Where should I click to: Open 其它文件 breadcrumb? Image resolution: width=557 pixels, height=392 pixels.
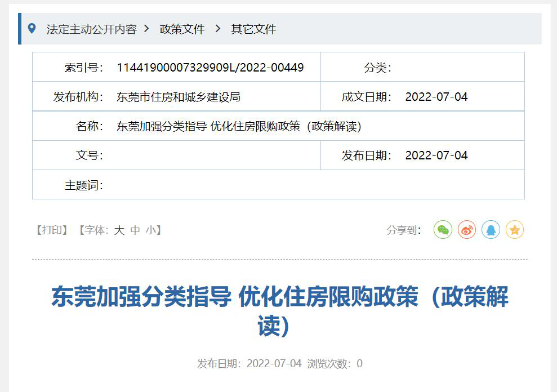[253, 29]
